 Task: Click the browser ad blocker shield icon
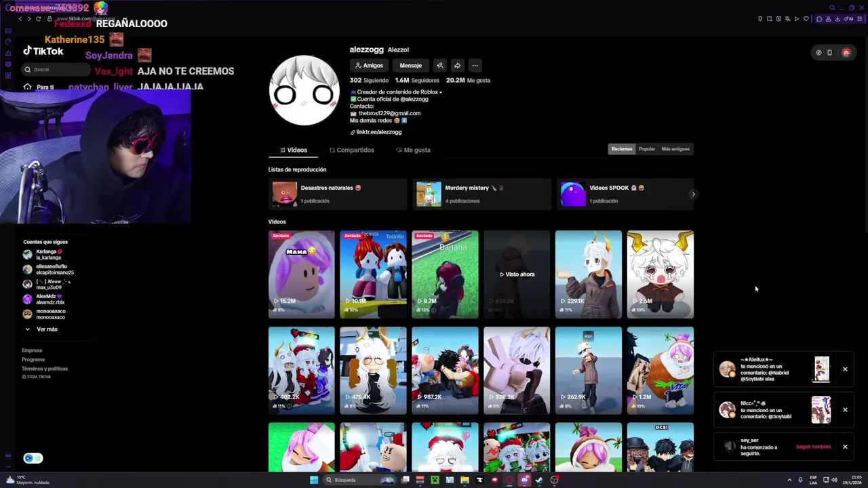[x=778, y=19]
